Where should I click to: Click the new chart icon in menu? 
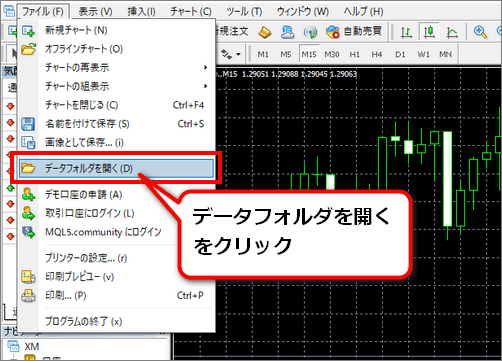[28, 31]
